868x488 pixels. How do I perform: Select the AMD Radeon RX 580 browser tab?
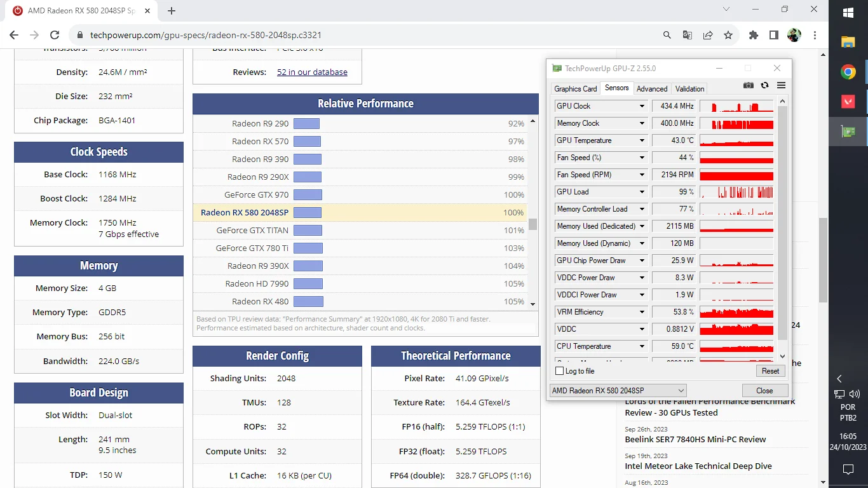tap(81, 11)
